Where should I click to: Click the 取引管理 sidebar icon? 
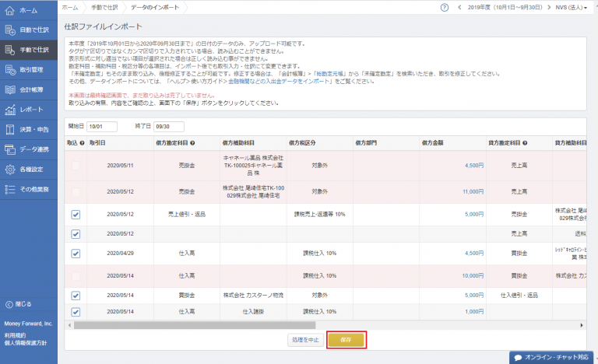pos(10,69)
